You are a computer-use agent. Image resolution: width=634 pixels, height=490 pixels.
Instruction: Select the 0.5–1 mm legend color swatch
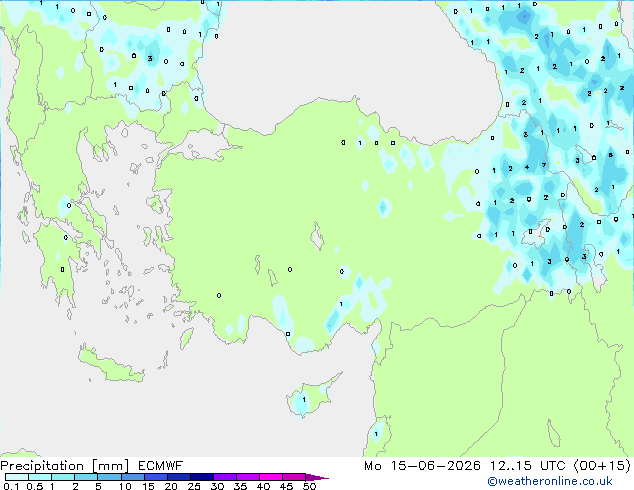[x=40, y=477]
